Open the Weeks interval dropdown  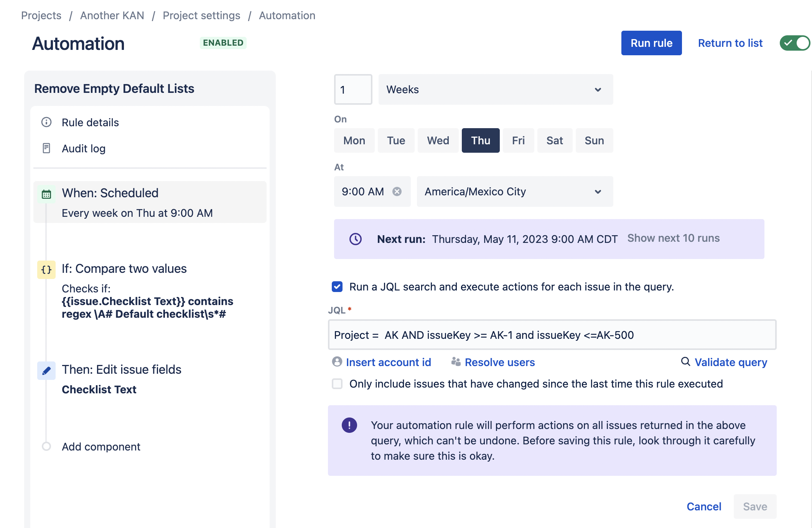click(x=495, y=89)
